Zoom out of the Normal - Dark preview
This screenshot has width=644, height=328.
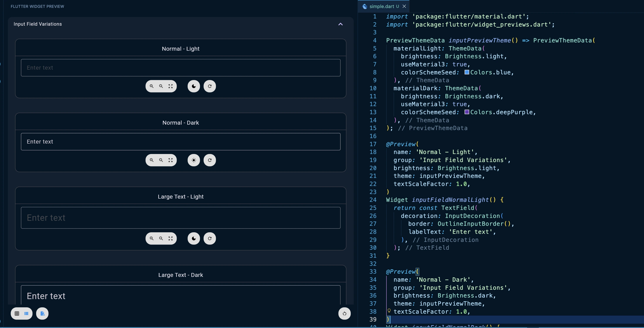point(161,160)
